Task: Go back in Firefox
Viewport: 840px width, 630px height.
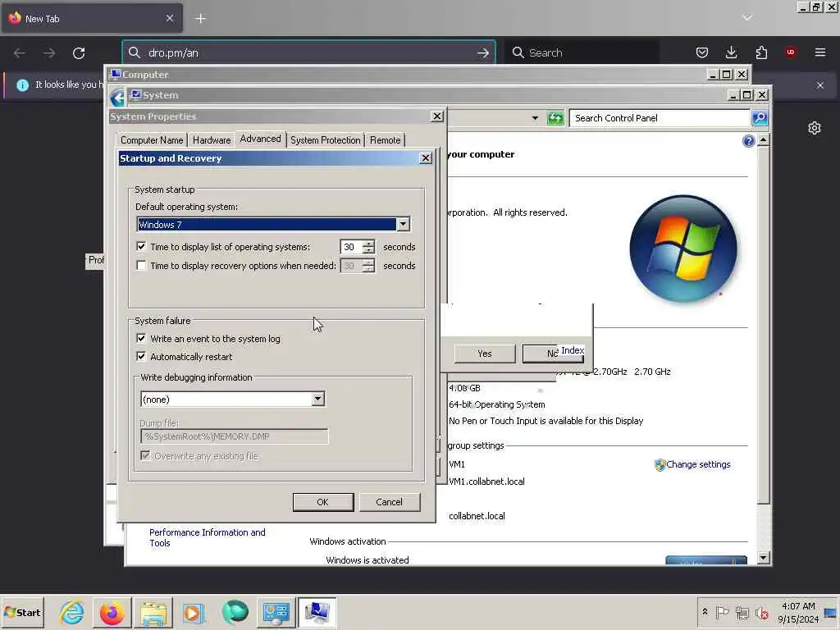Action: point(20,53)
